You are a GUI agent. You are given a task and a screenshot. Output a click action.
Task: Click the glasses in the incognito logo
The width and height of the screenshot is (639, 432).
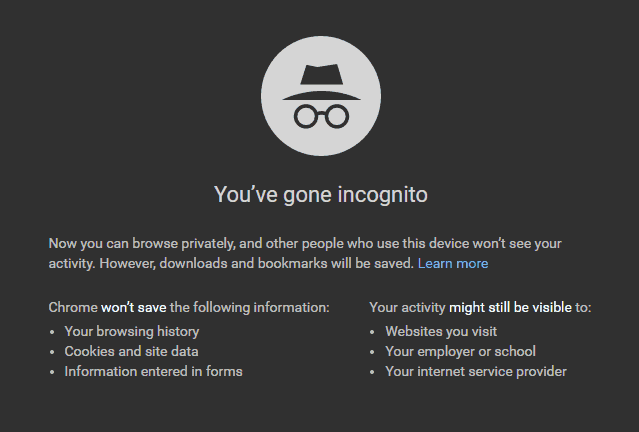(x=320, y=115)
